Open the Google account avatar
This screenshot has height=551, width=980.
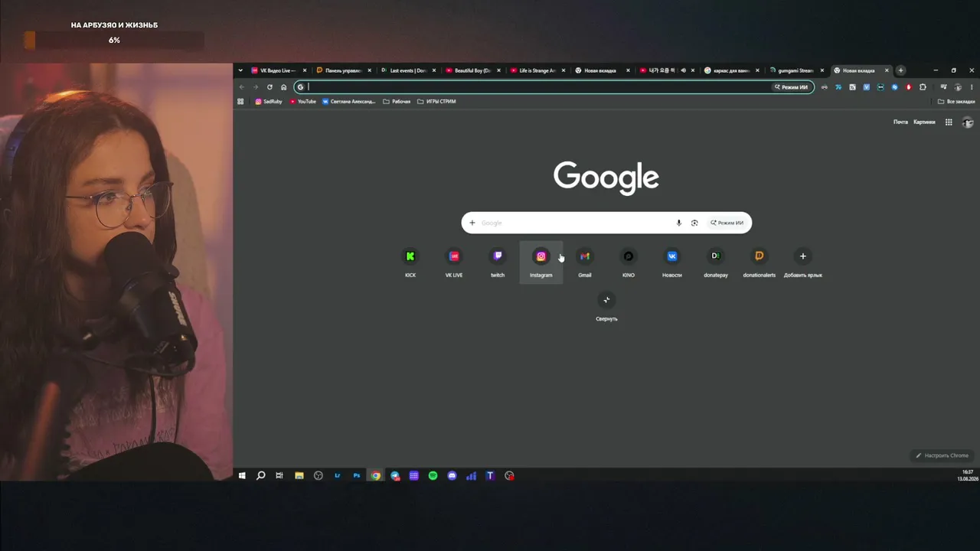point(968,122)
